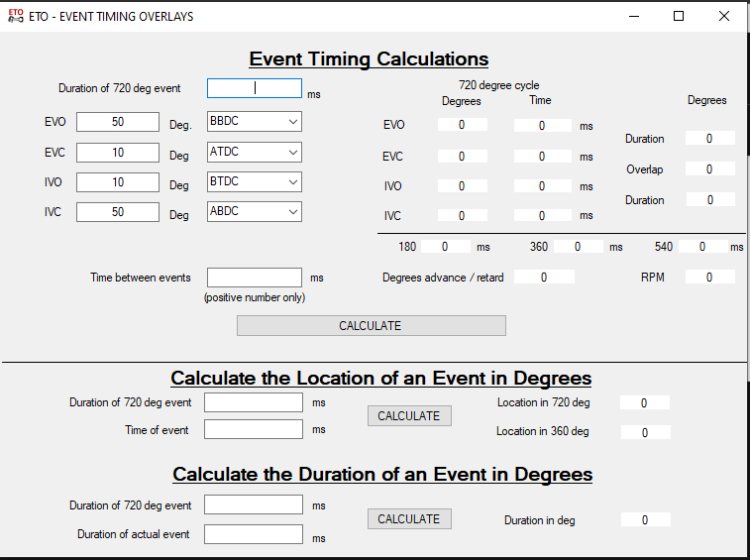This screenshot has height=560, width=750.
Task: Click the Duration of actual event field
Action: (x=253, y=534)
